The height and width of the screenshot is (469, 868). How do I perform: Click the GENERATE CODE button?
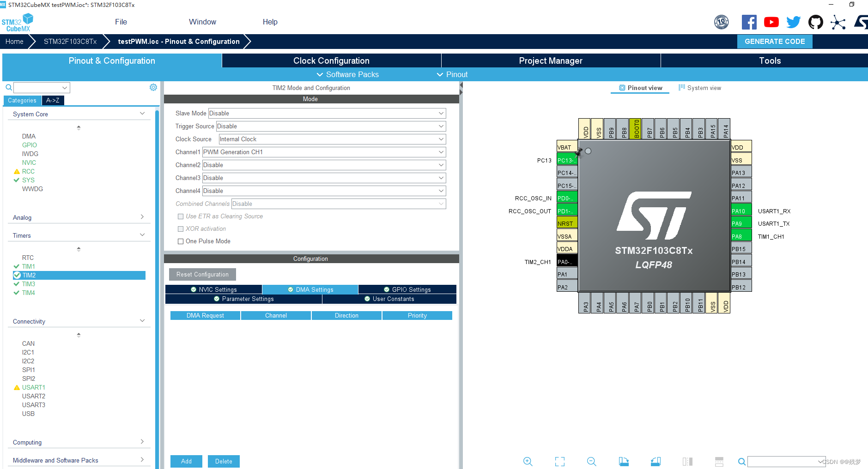pyautogui.click(x=774, y=41)
